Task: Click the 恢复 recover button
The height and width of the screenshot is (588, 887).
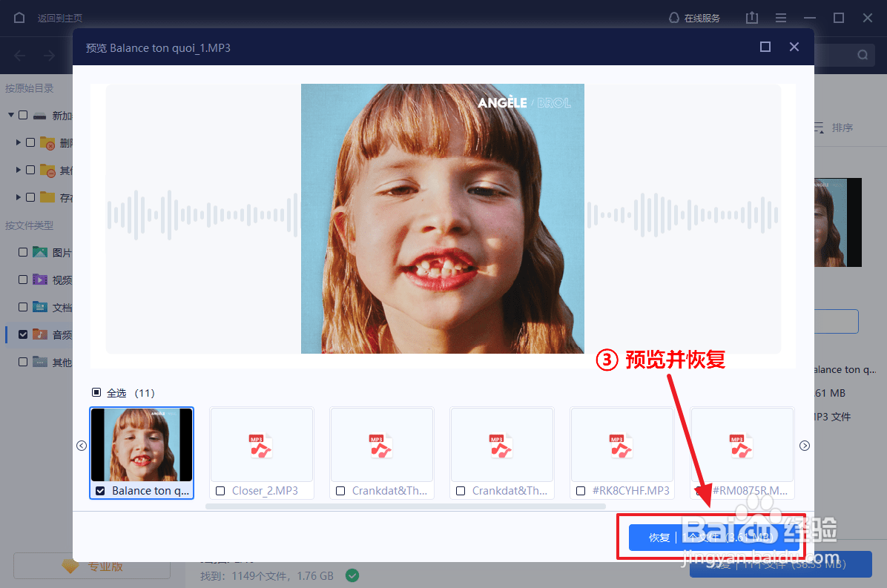Action: pos(714,538)
